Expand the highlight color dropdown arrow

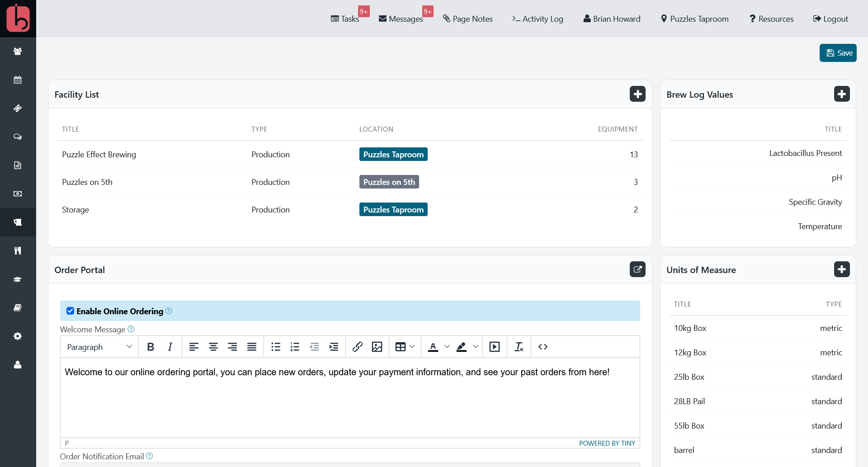(x=476, y=347)
